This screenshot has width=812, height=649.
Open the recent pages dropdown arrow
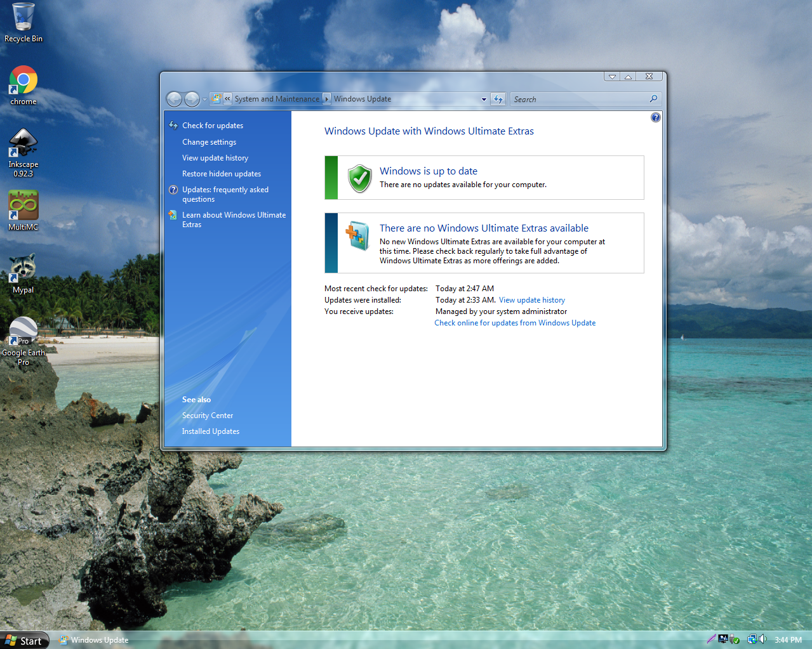coord(204,100)
